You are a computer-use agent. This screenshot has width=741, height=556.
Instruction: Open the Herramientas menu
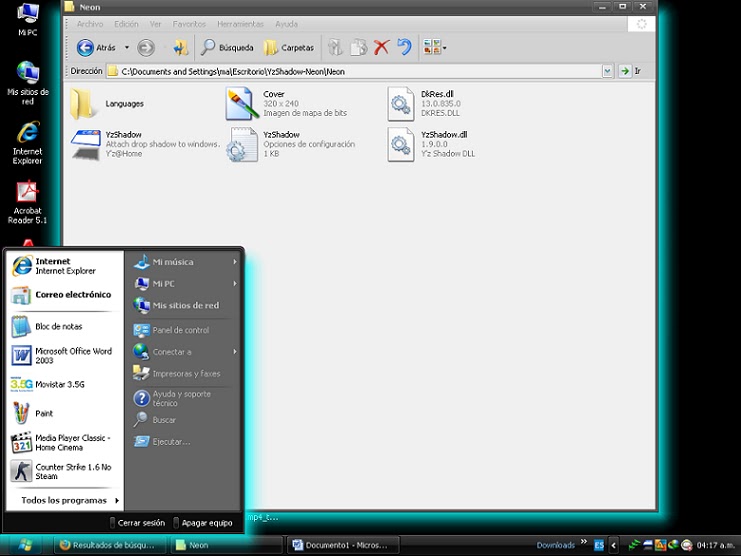pyautogui.click(x=240, y=23)
